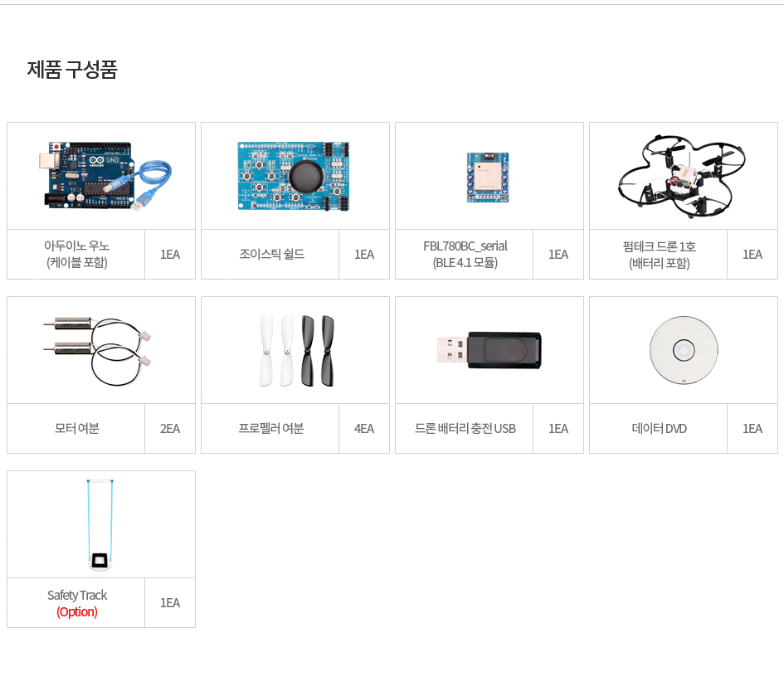Click the 드론 배터리 충전 USB label
Image resolution: width=784 pixels, height=696 pixels.
[465, 429]
